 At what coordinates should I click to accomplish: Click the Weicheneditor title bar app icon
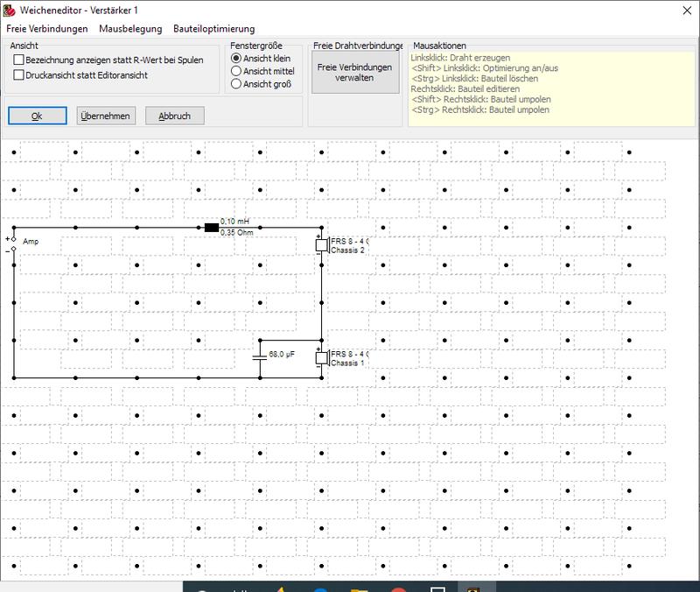tap(10, 9)
